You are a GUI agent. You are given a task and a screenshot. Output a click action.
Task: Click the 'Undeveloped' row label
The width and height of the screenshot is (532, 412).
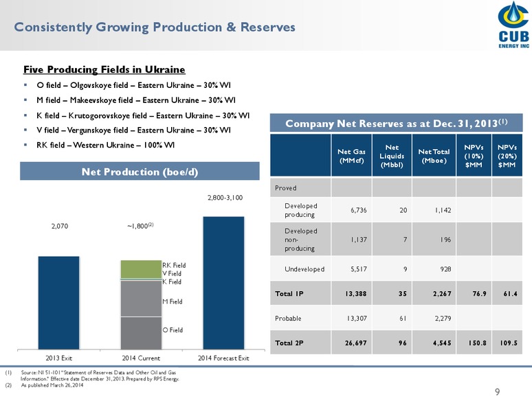pyautogui.click(x=304, y=269)
